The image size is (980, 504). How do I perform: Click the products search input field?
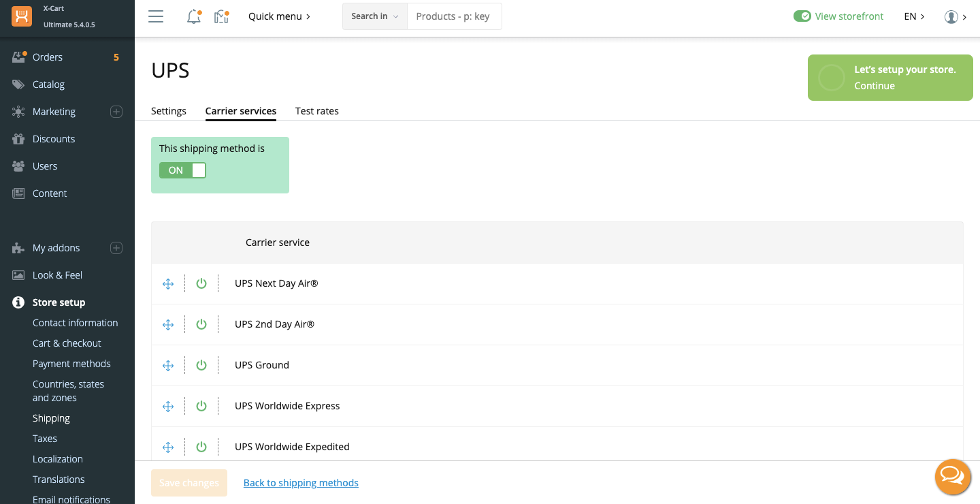coord(454,16)
